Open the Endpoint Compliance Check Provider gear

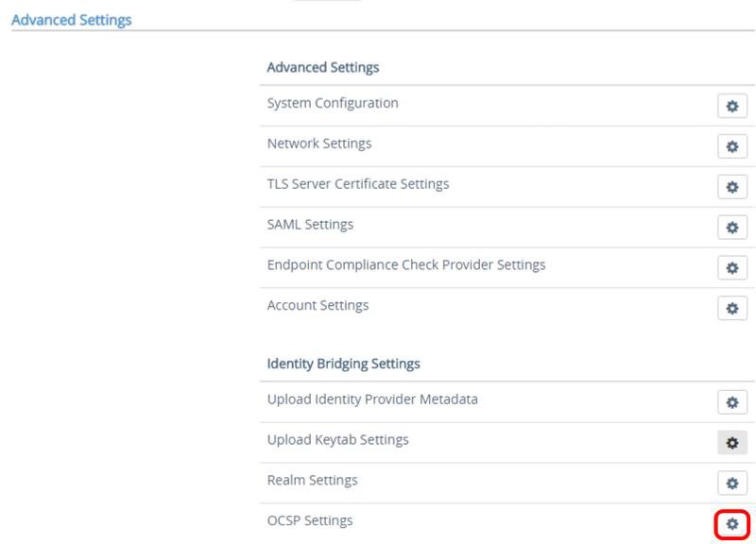coord(732,265)
